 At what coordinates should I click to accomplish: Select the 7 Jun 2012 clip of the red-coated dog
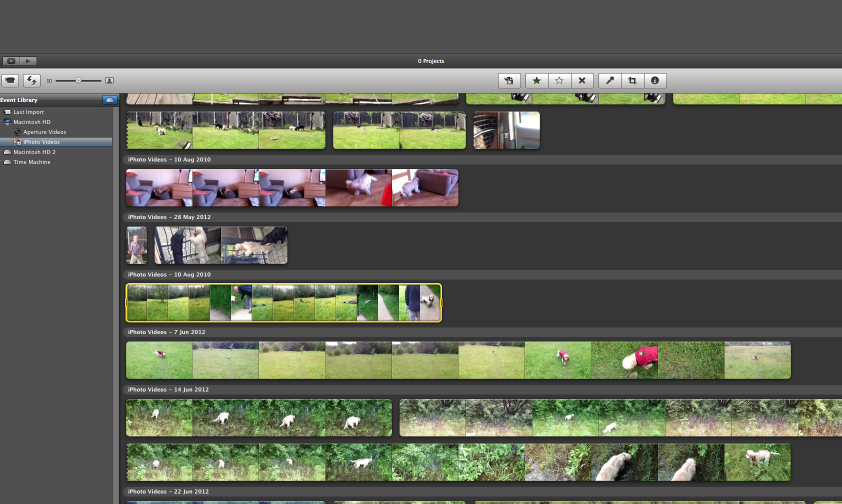pos(458,360)
